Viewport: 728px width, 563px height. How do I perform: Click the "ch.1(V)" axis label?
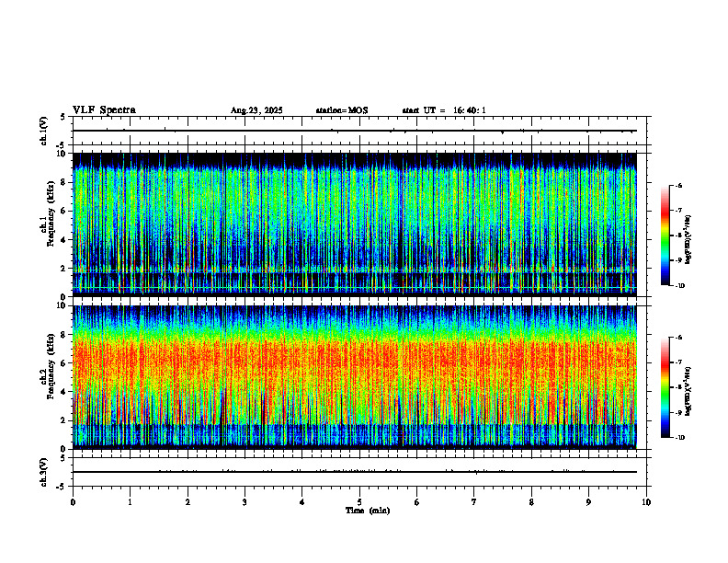pos(44,131)
